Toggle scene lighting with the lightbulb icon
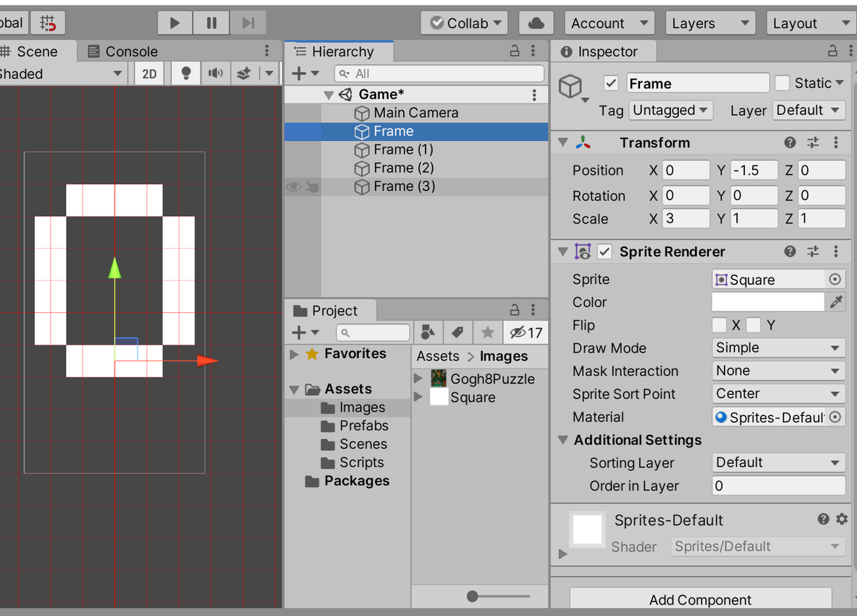 pyautogui.click(x=186, y=73)
